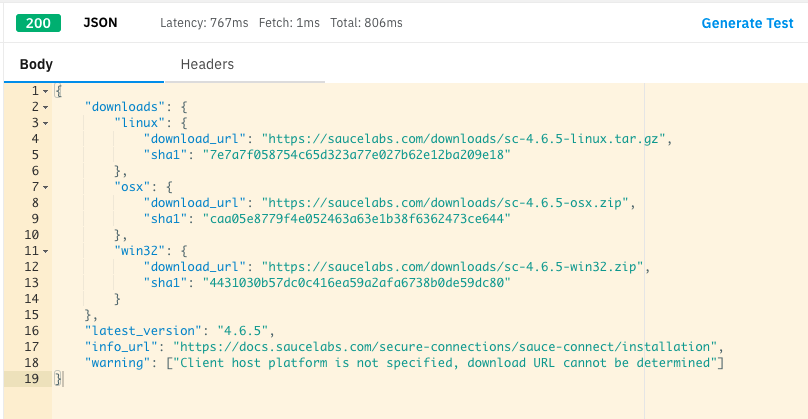Click the Generate Test link
The width and height of the screenshot is (808, 419).
(748, 23)
